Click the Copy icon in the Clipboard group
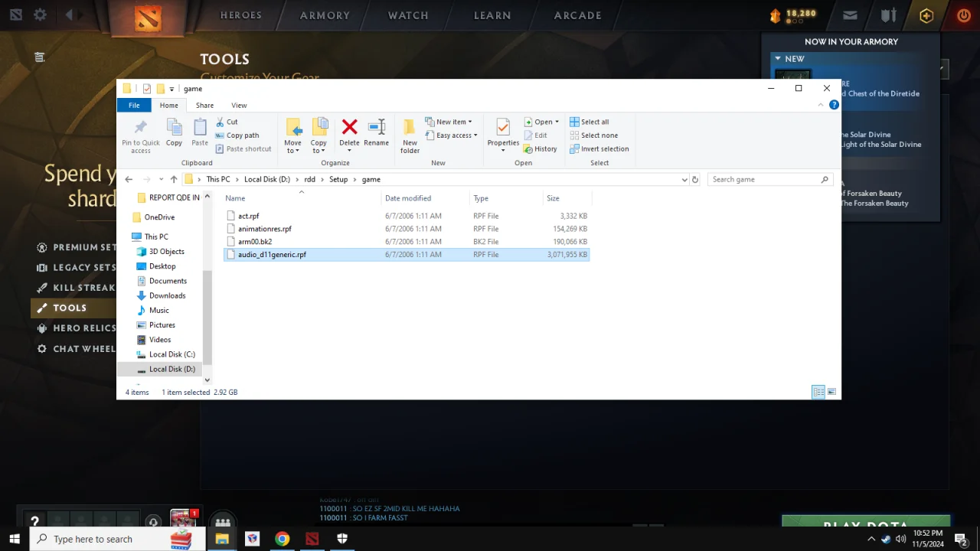The height and width of the screenshot is (551, 980). [x=175, y=127]
